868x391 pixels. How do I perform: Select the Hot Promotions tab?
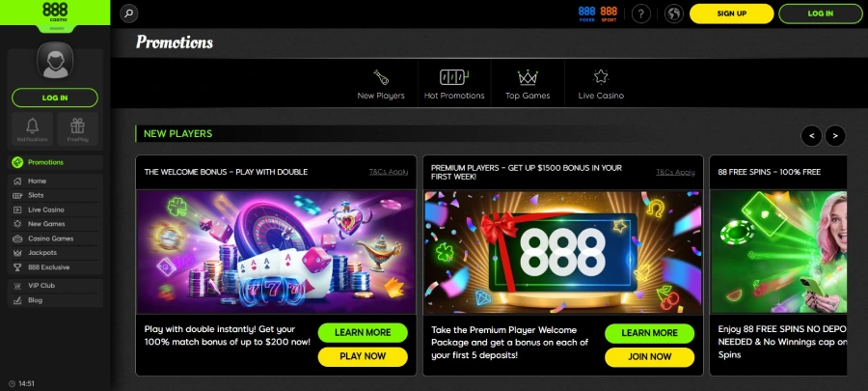[454, 84]
